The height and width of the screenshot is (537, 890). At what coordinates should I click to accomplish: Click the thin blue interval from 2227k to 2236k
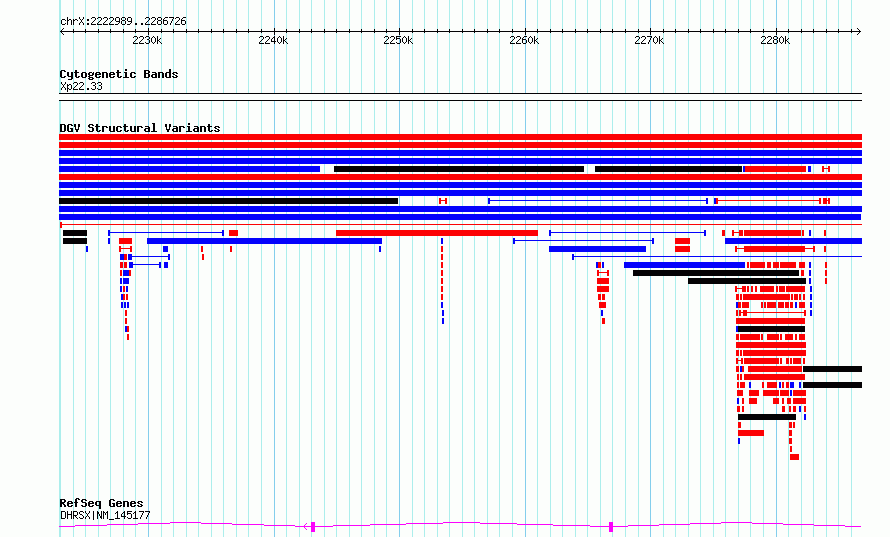click(x=166, y=233)
